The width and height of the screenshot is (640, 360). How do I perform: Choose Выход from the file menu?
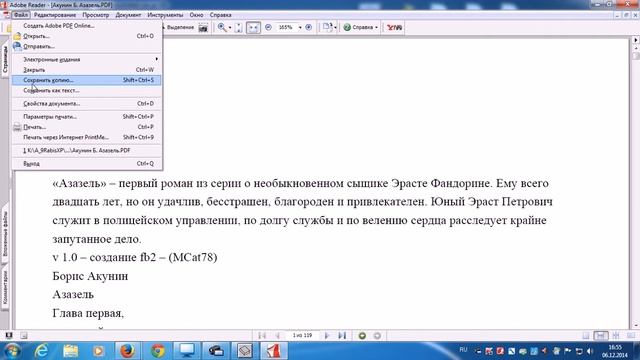coord(86,164)
